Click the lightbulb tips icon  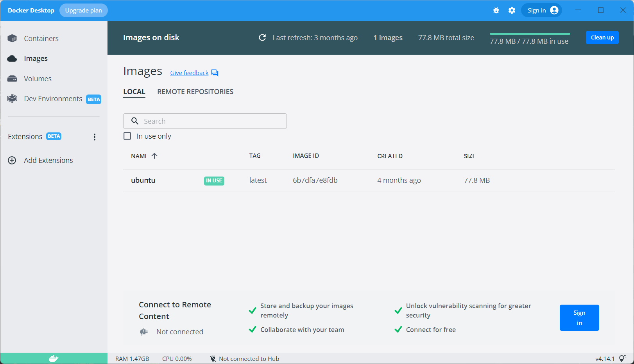coord(623,358)
